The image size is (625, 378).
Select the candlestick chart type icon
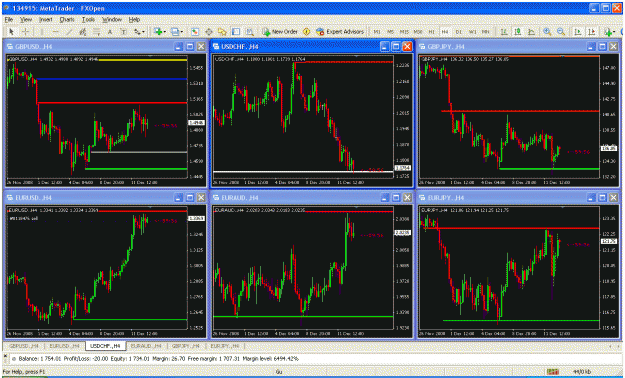point(518,32)
